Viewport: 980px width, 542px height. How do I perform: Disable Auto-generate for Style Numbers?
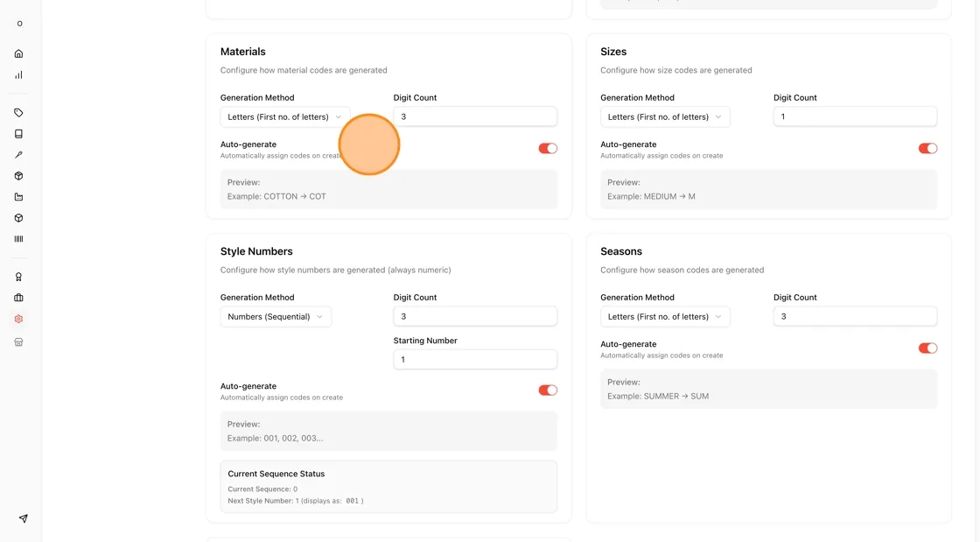tap(548, 391)
